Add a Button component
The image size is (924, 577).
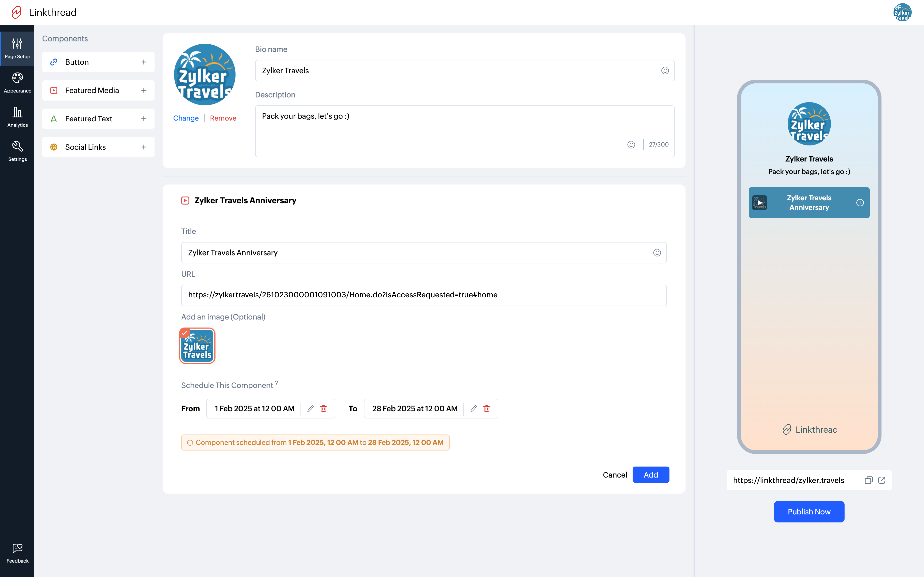coord(144,62)
